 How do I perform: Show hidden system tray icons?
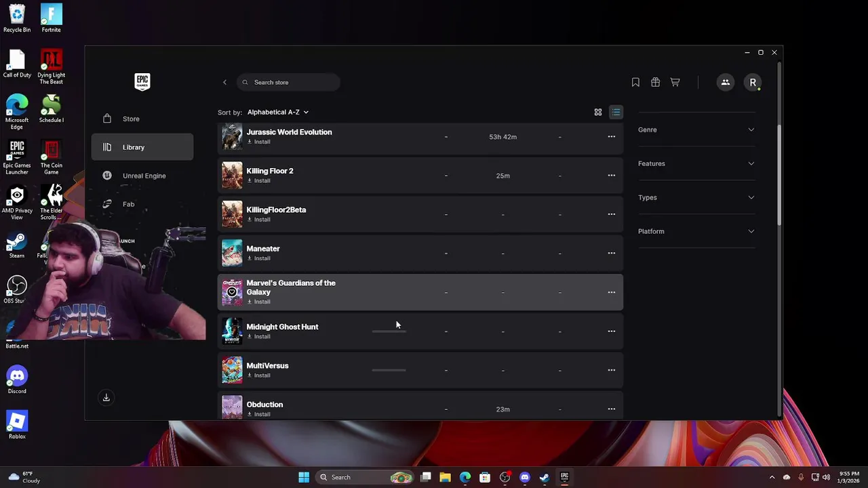772,477
